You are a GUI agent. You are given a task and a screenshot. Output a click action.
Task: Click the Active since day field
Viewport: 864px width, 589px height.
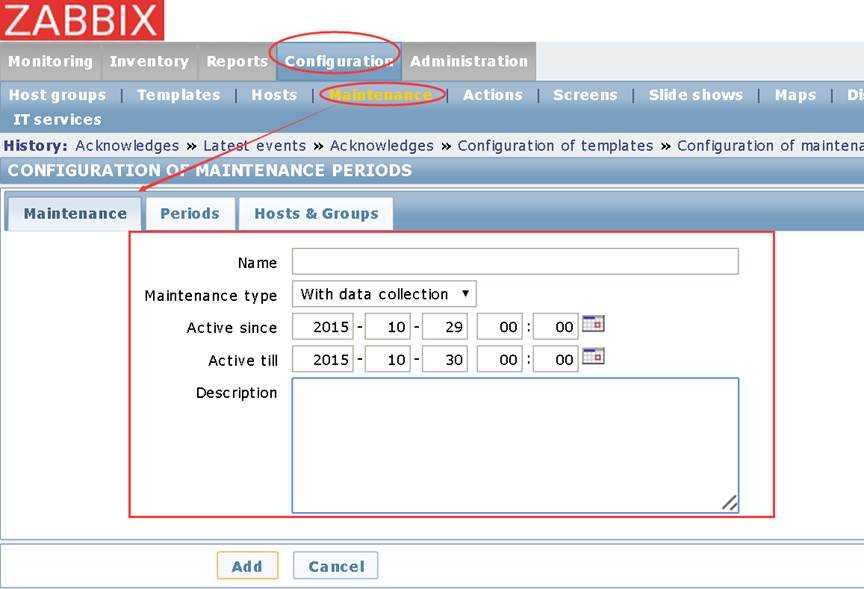pyautogui.click(x=445, y=327)
